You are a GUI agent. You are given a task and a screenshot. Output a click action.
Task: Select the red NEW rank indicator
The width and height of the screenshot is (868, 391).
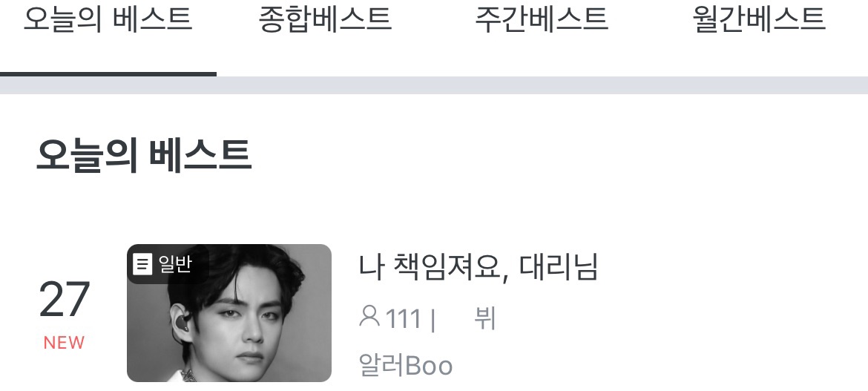(x=65, y=343)
